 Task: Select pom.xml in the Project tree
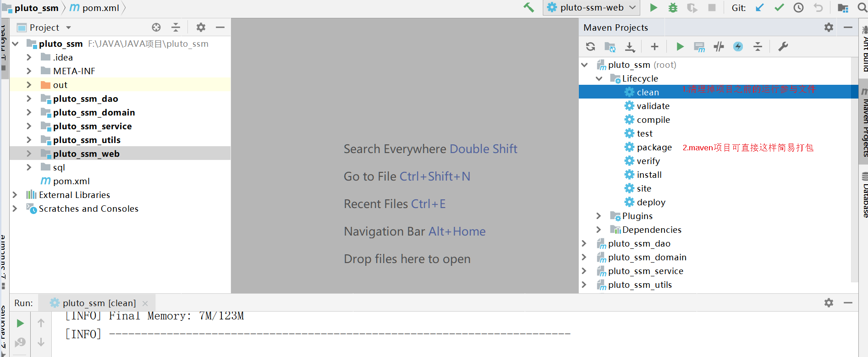pyautogui.click(x=71, y=181)
